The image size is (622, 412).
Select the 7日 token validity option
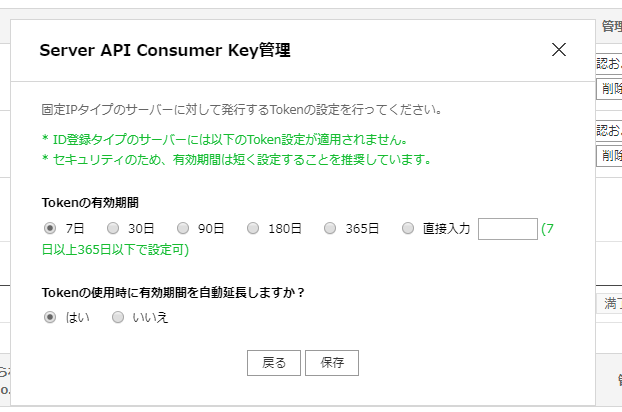point(50,228)
